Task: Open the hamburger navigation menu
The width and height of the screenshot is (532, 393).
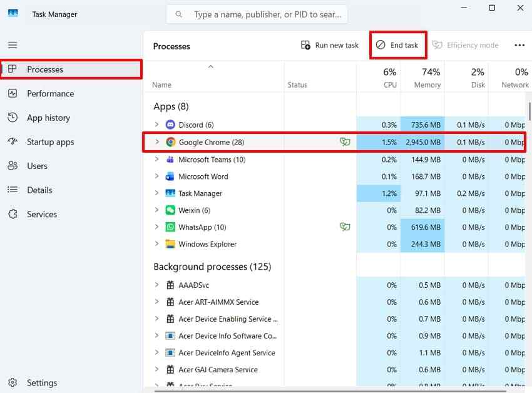Action: 13,45
